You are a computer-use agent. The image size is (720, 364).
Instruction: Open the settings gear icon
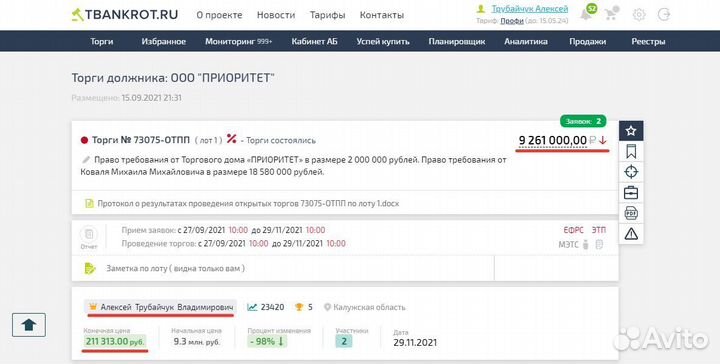(x=639, y=15)
